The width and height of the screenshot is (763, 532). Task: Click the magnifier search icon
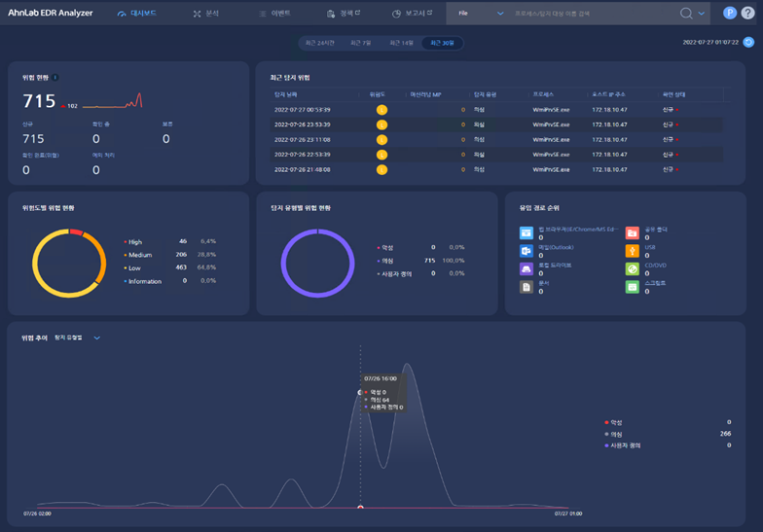coord(686,14)
